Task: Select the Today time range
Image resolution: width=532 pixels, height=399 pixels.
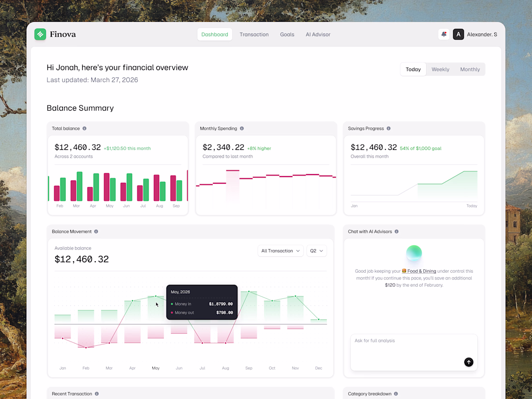Action: click(413, 69)
